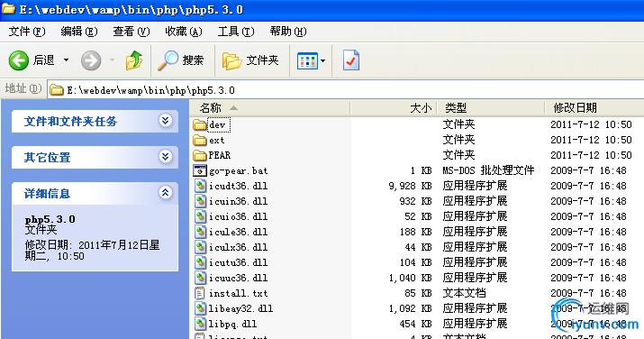Expand 其它位置 panel chevron

pos(165,156)
